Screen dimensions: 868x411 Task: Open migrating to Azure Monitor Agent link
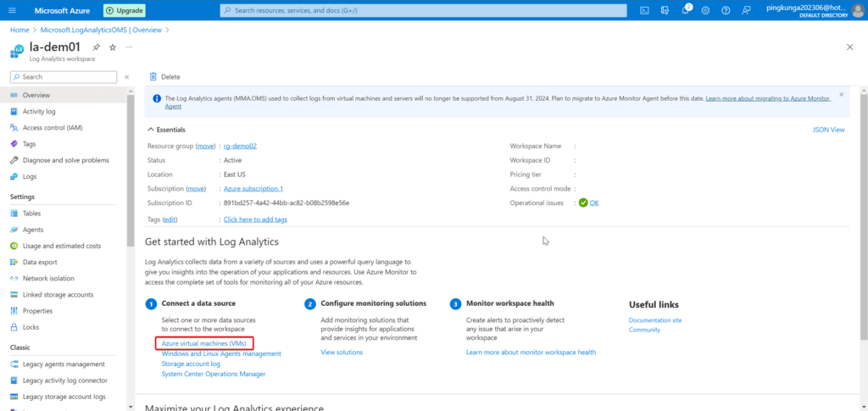pyautogui.click(x=768, y=98)
